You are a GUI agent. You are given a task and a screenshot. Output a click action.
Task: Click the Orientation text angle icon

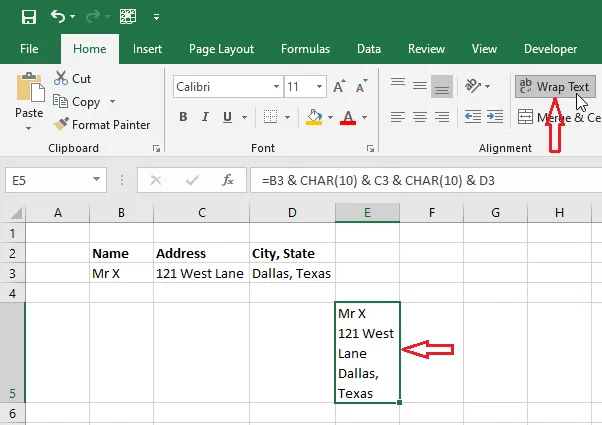[x=473, y=86]
